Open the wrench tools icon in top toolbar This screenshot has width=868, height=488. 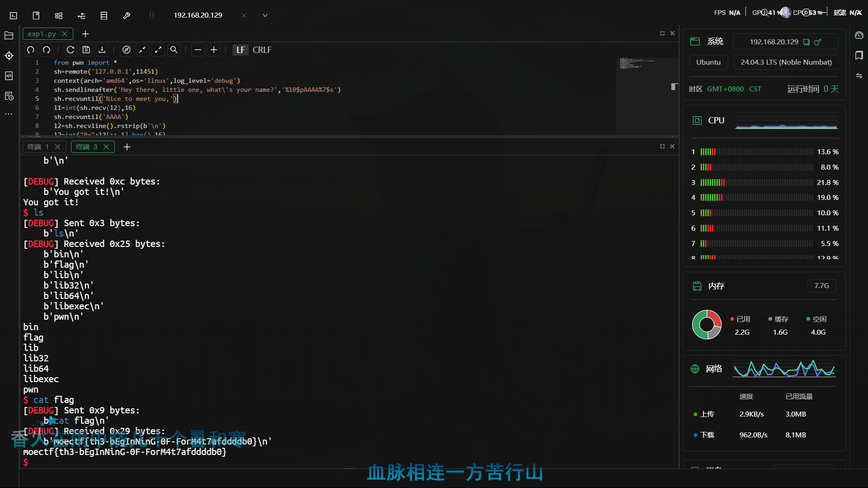(126, 15)
